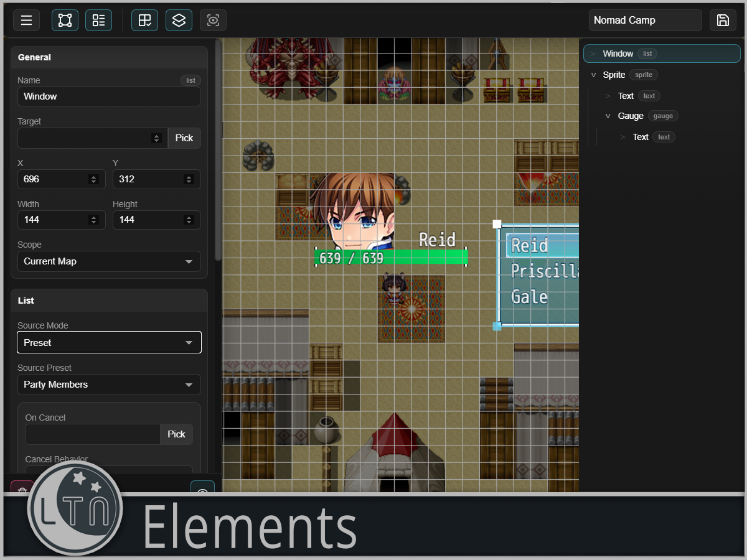Open the hamburger main menu
747x560 pixels.
click(x=26, y=21)
